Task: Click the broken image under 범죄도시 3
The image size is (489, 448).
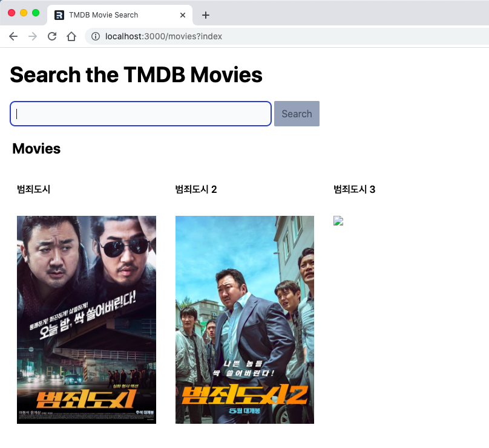Action: pyautogui.click(x=338, y=221)
